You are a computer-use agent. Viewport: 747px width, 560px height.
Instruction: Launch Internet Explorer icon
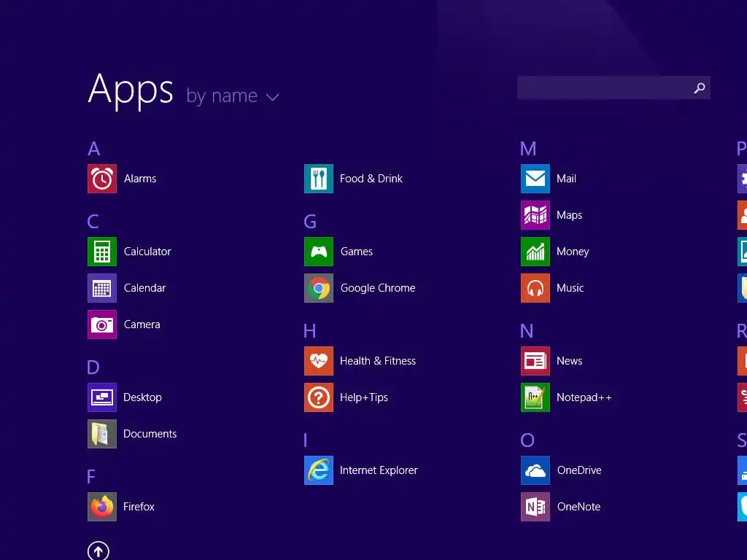click(x=319, y=470)
